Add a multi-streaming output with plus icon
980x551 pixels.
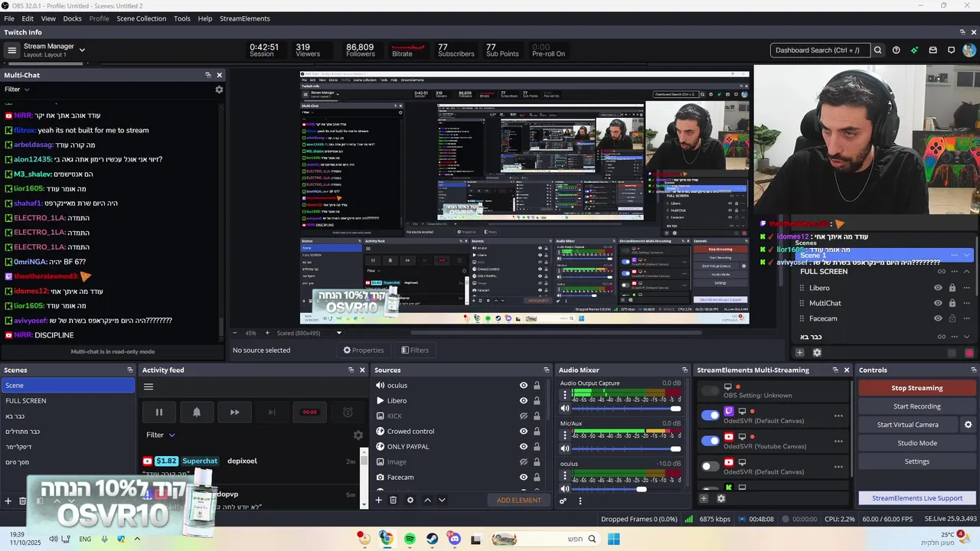[704, 499]
